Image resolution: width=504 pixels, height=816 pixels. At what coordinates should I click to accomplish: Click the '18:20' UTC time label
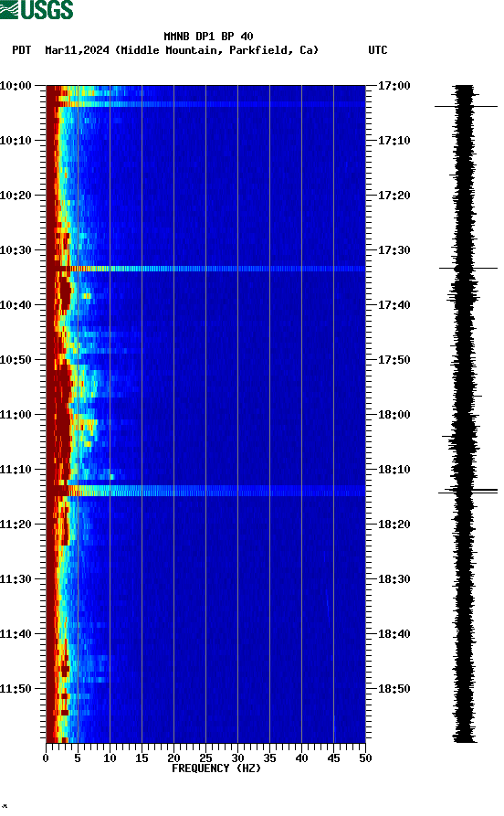394,525
